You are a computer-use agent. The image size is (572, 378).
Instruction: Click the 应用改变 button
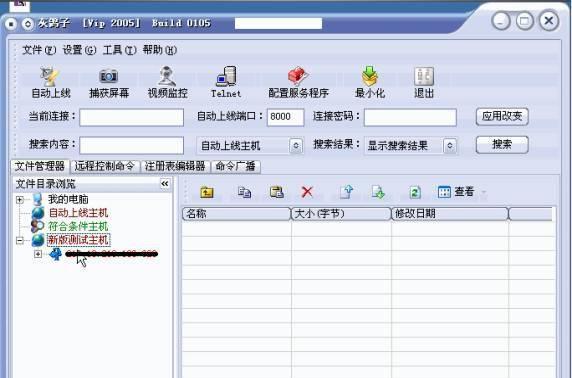point(502,117)
